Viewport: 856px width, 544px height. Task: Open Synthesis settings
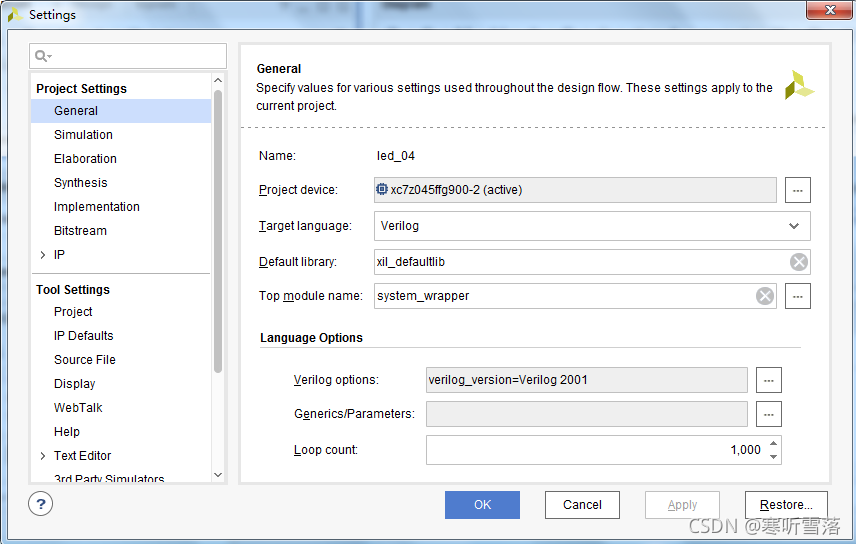pyautogui.click(x=80, y=183)
